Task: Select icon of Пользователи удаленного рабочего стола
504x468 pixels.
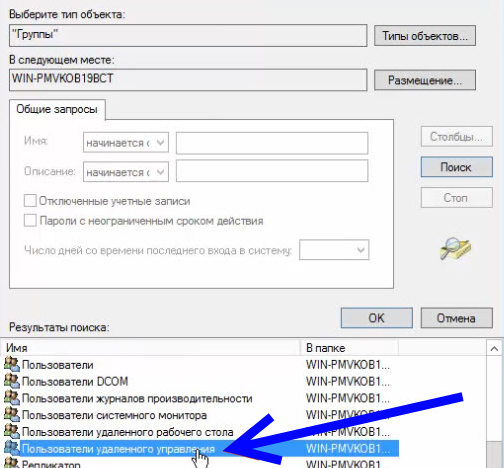Action: point(12,431)
